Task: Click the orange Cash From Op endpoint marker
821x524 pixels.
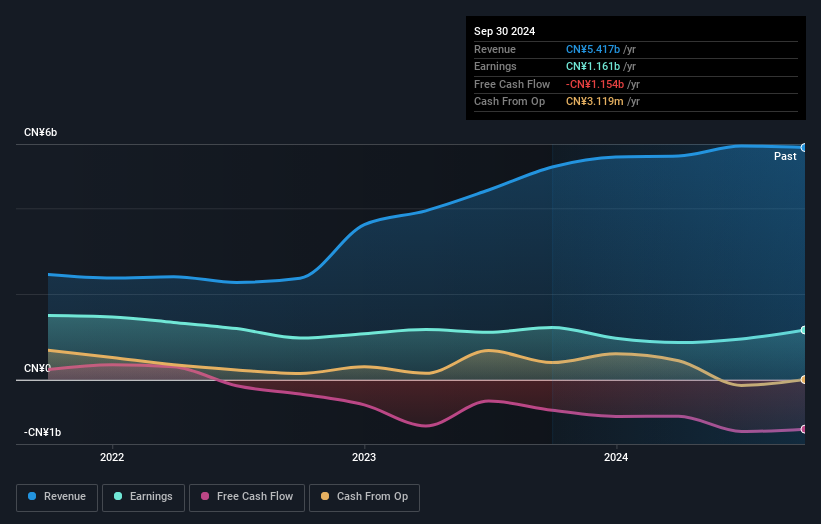Action: (804, 380)
